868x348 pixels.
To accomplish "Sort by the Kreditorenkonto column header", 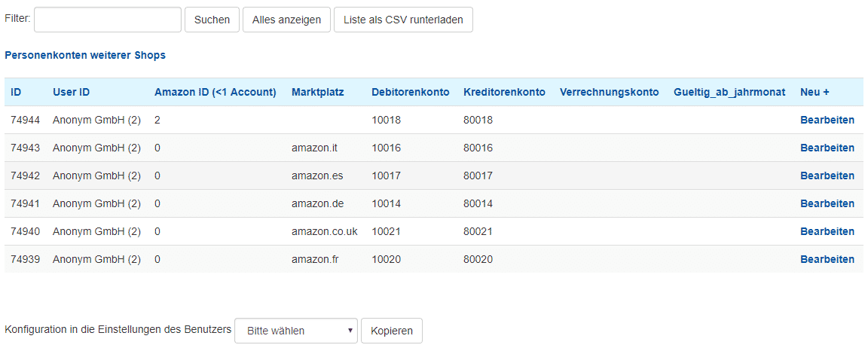I will pos(504,93).
